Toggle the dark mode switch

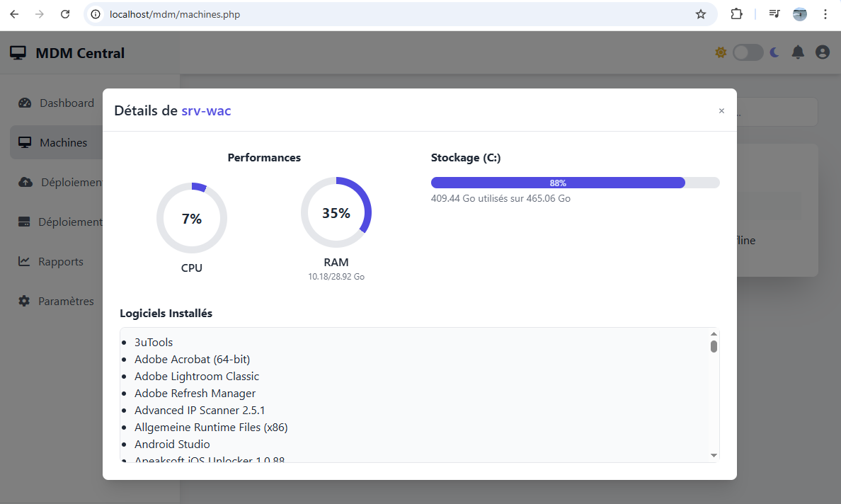coord(748,52)
